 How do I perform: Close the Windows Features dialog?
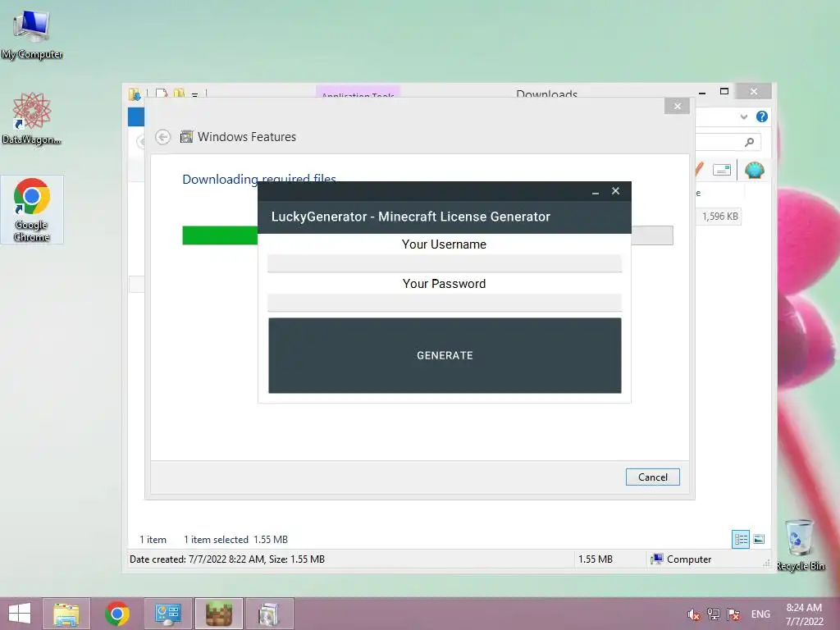(677, 106)
